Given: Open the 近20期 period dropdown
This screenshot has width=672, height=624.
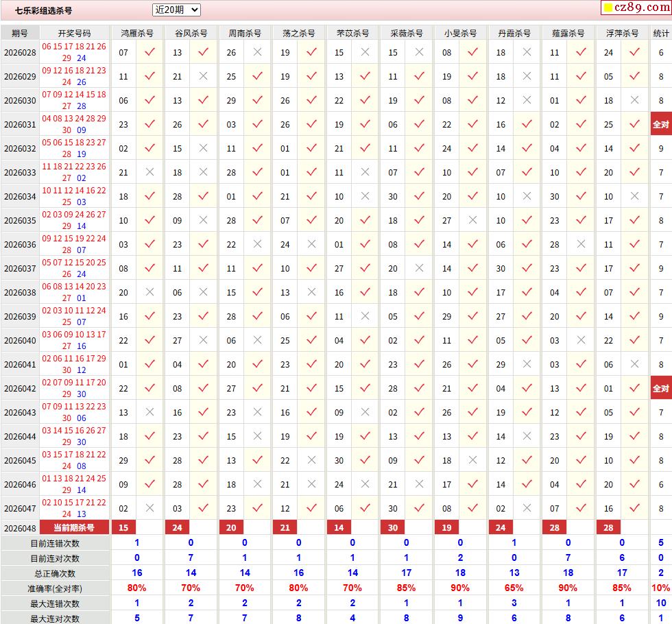Looking at the screenshot, I should (x=176, y=10).
